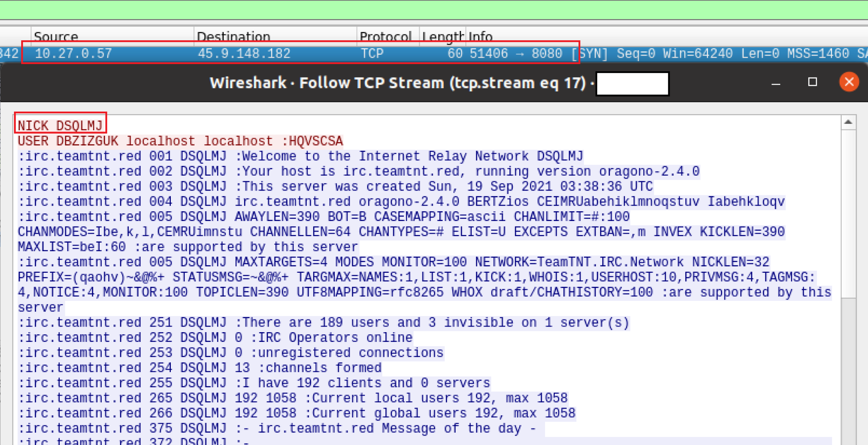Screen dimensions: 868x445
Task: Click the 13 channels formed line
Action: click(200, 368)
